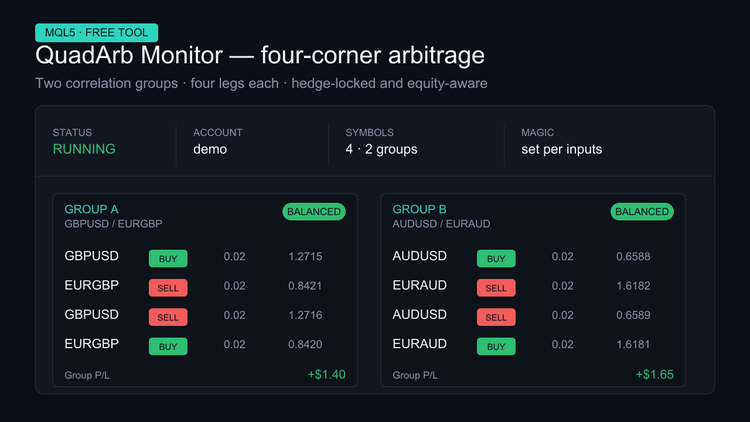This screenshot has height=422, width=750.
Task: Click the EURAUD symbol in the 1.6181 row
Action: 419,344
